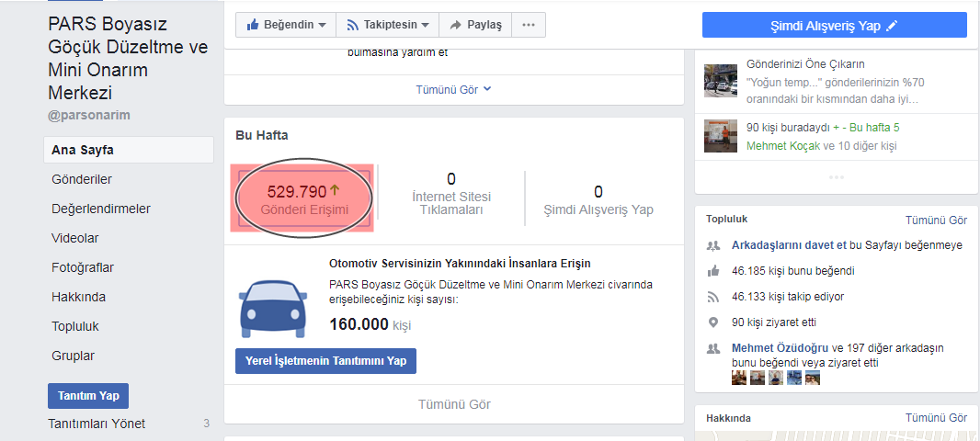Screen dimensions: 980x441
Task: Click the @parsonarim page handle
Action: coord(89,115)
